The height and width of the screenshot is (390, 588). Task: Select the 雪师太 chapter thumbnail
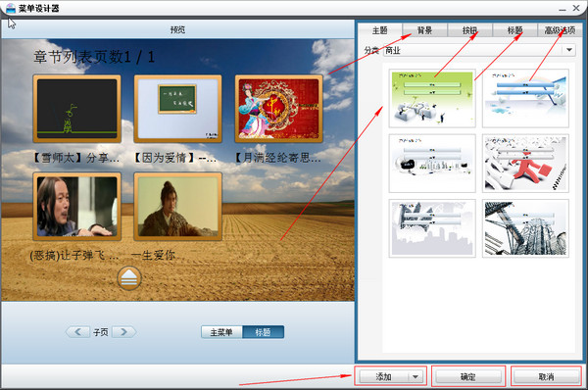(x=76, y=109)
